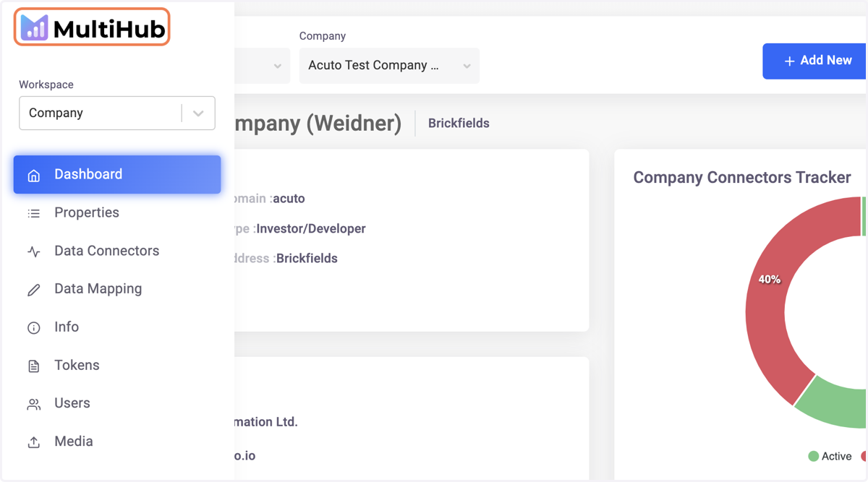Click the Properties list icon
868x482 pixels.
pyautogui.click(x=34, y=213)
